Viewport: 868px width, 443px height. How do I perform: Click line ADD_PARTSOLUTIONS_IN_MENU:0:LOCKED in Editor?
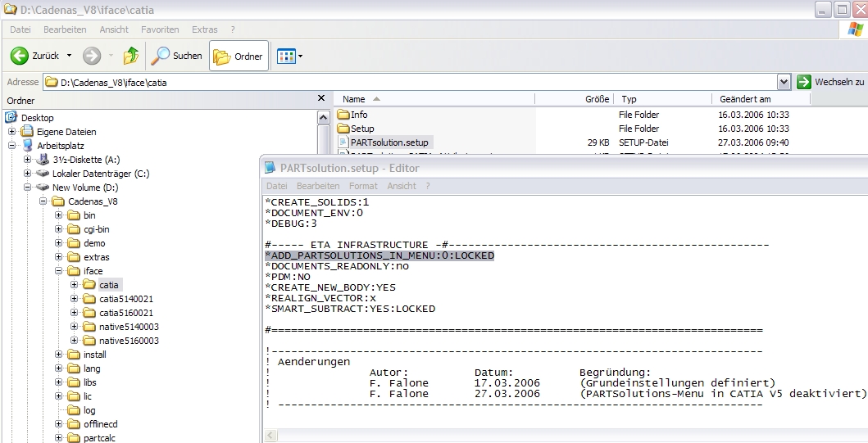click(x=379, y=255)
